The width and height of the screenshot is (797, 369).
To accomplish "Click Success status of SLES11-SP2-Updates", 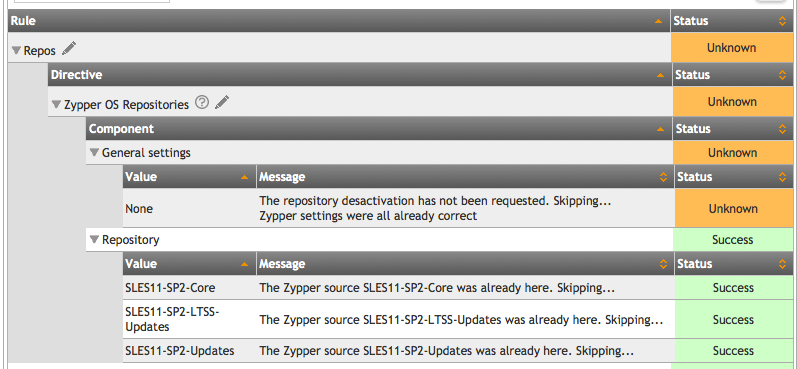I will [733, 351].
